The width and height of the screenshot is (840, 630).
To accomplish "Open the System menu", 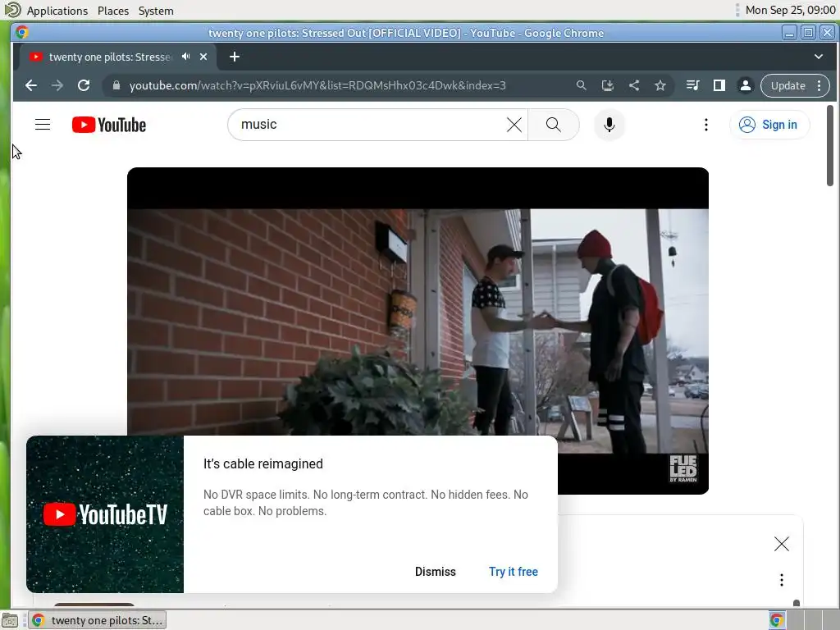I will point(156,11).
